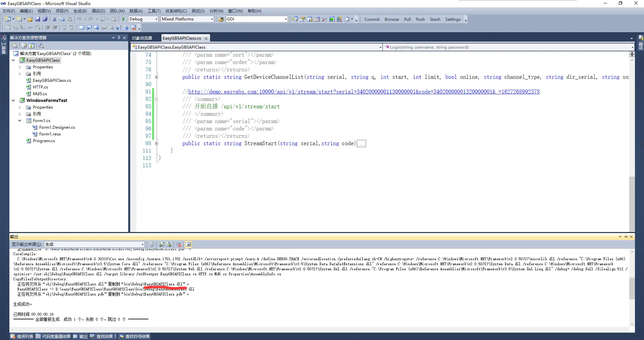Screen dimensions: 644x340
Task: Click the Cut scissors icon
Action: click(x=54, y=19)
